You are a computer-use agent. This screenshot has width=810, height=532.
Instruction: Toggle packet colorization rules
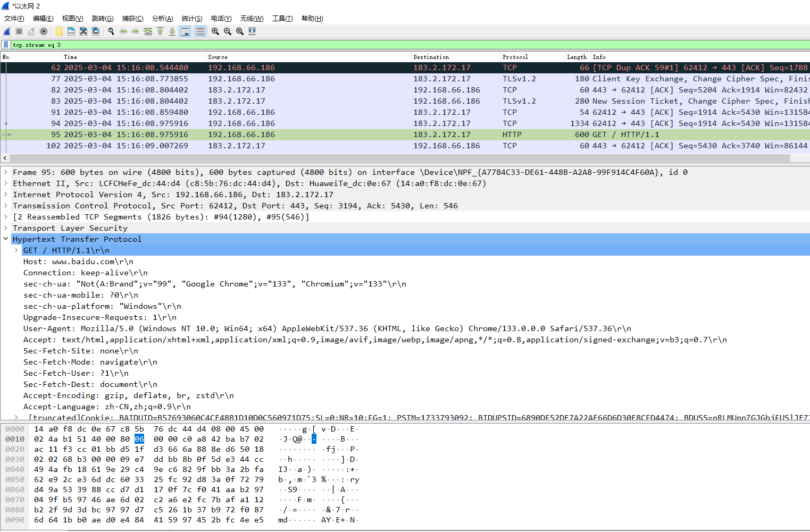200,31
